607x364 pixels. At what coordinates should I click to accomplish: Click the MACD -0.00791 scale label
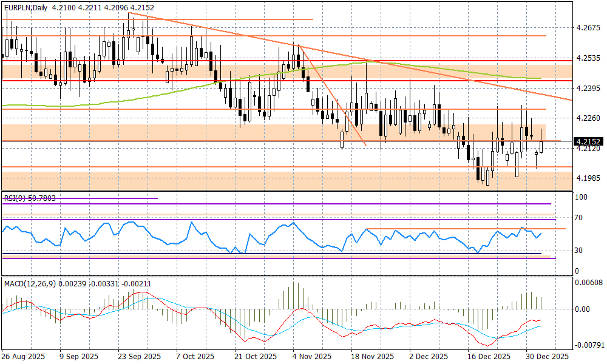click(589, 345)
